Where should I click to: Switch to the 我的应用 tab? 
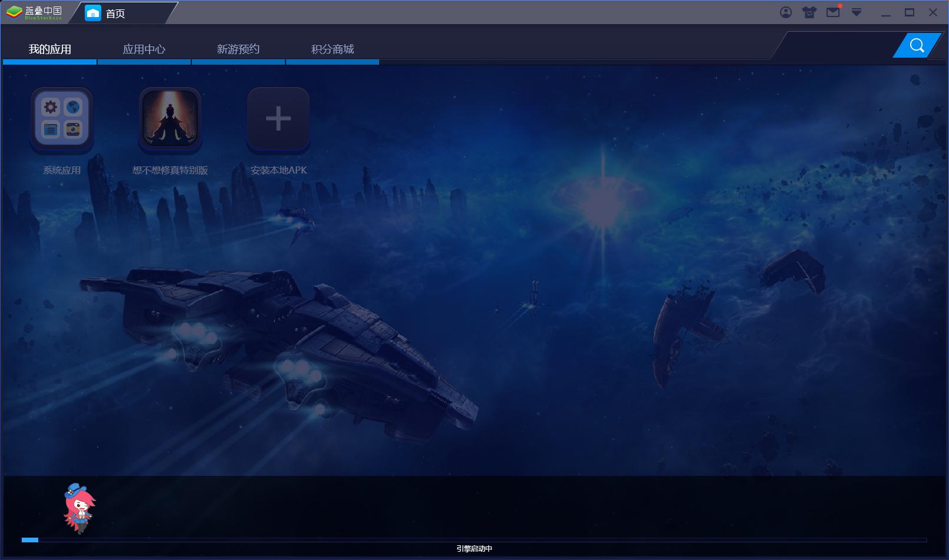pos(50,49)
